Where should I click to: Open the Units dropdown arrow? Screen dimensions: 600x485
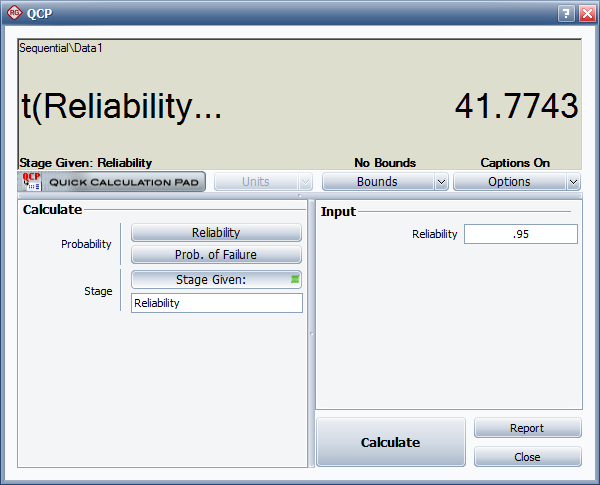(305, 182)
